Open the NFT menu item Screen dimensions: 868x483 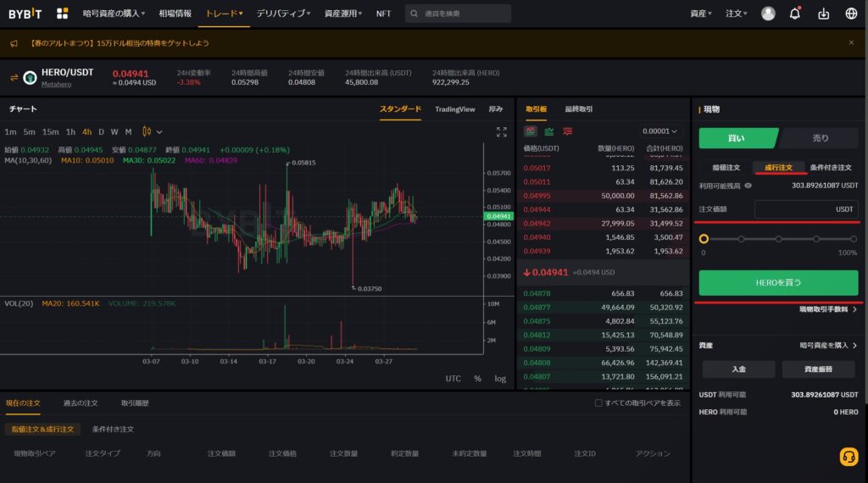[383, 14]
